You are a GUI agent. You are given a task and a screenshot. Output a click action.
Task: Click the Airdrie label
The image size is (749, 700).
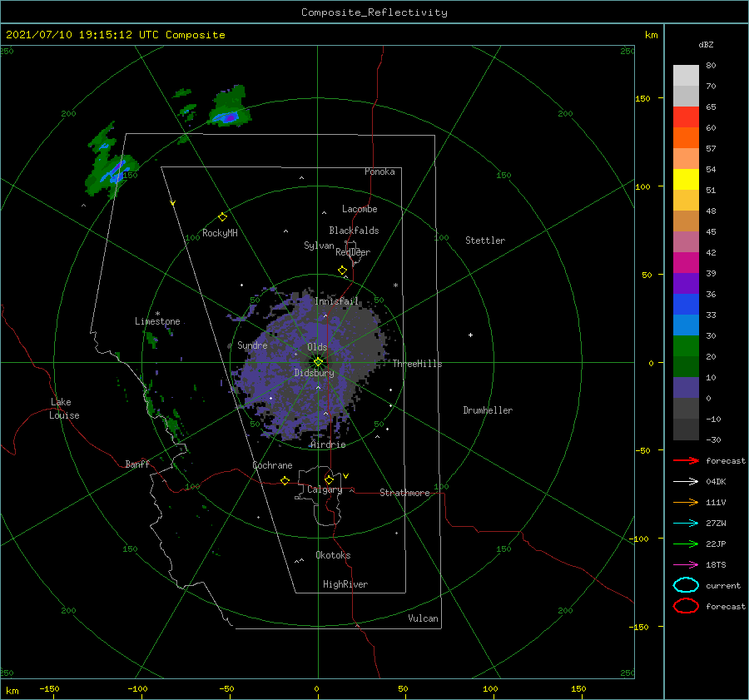(328, 444)
